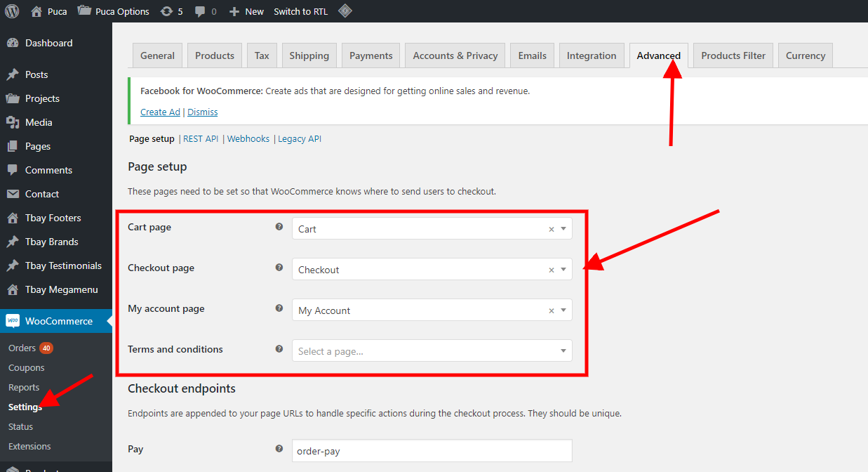Open Terms and conditions page selector
This screenshot has width=868, height=472.
pos(432,351)
